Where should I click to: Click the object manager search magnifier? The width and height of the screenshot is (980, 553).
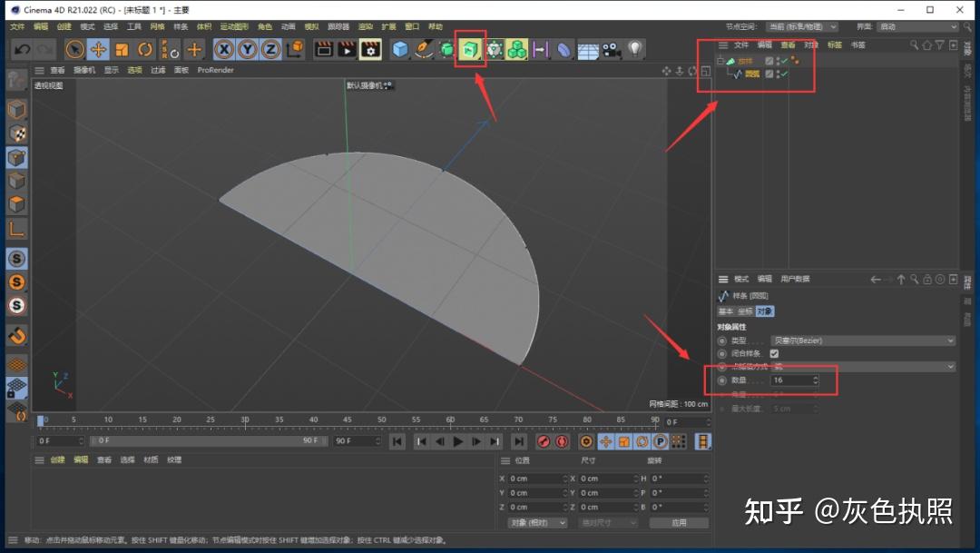[x=914, y=45]
